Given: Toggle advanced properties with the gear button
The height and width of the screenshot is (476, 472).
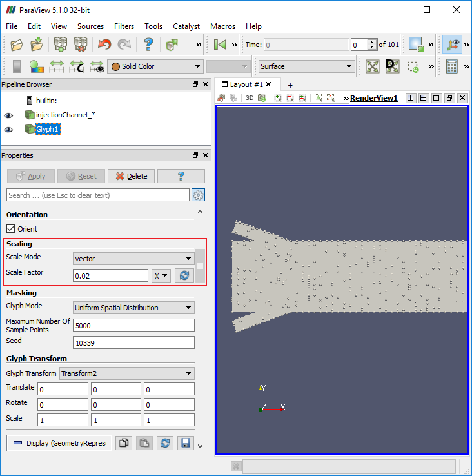Looking at the screenshot, I should tap(198, 195).
